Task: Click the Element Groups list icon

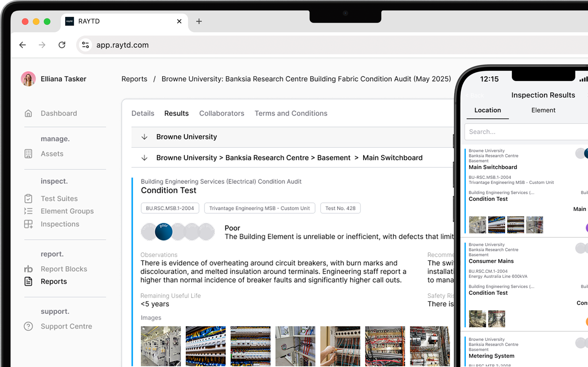Action: [28, 211]
